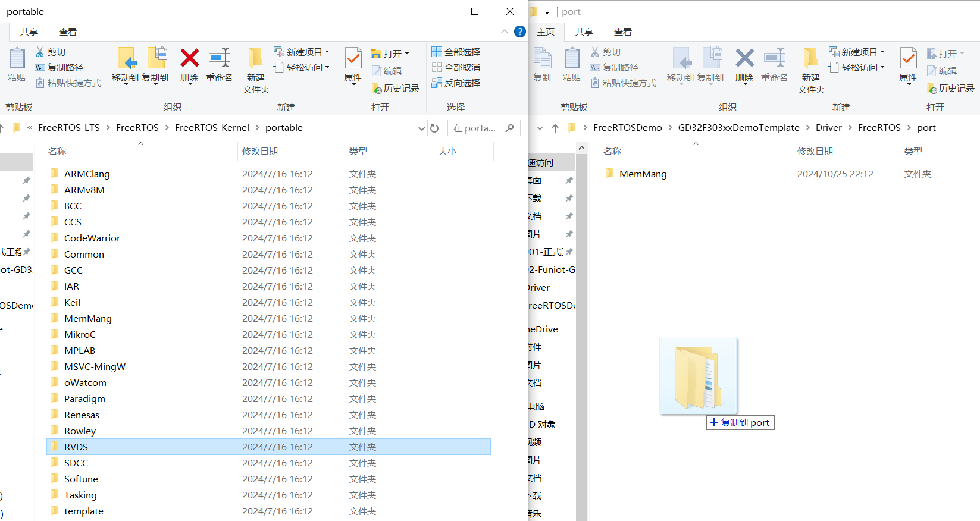This screenshot has height=521, width=980.
Task: Click 重命名 icon in the portable window
Action: (219, 59)
